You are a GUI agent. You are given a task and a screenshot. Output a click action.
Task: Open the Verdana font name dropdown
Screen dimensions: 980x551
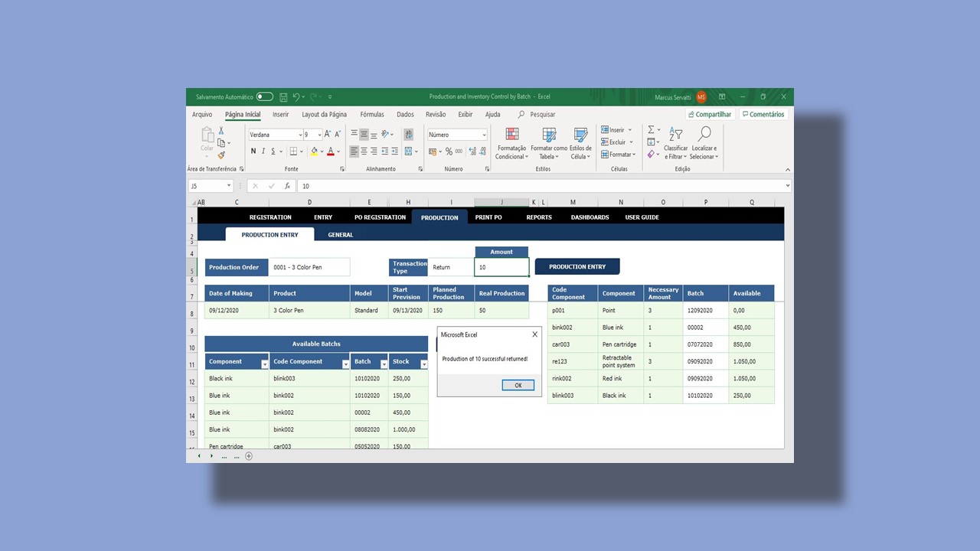point(299,135)
